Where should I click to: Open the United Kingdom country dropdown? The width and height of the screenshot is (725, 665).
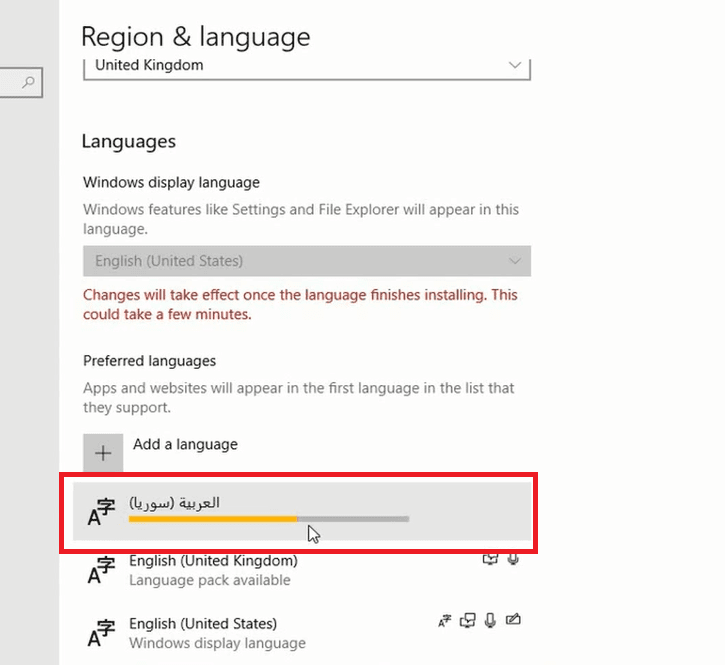tap(306, 66)
